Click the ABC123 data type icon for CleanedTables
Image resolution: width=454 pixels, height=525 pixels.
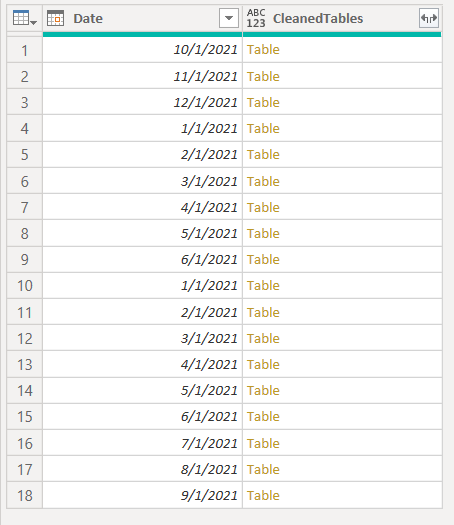(256, 18)
